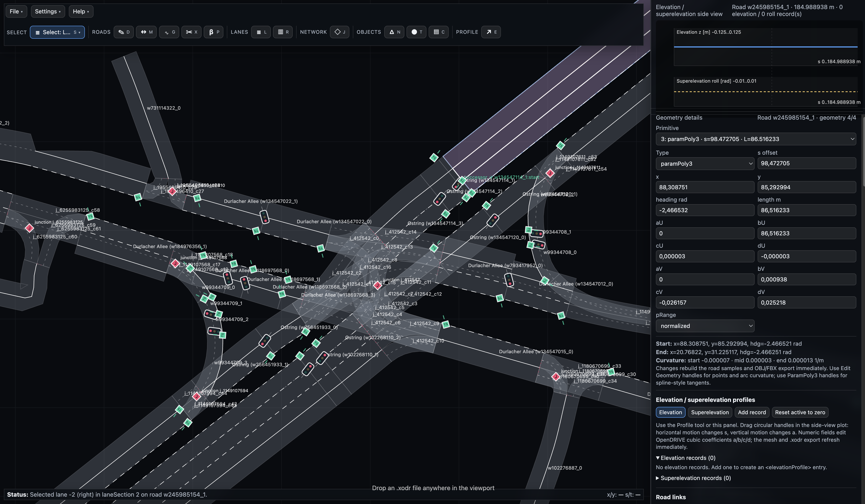Click the length m input field
The image size is (865, 504).
point(806,210)
